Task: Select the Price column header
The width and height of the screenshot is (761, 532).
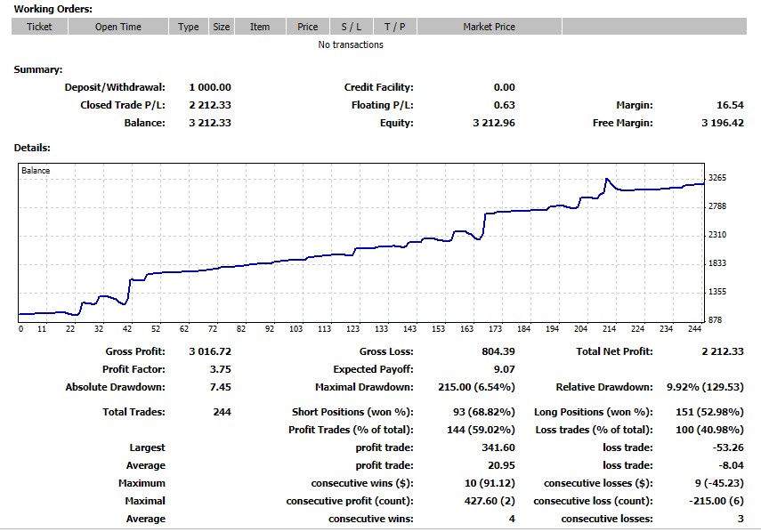Action: coord(308,27)
